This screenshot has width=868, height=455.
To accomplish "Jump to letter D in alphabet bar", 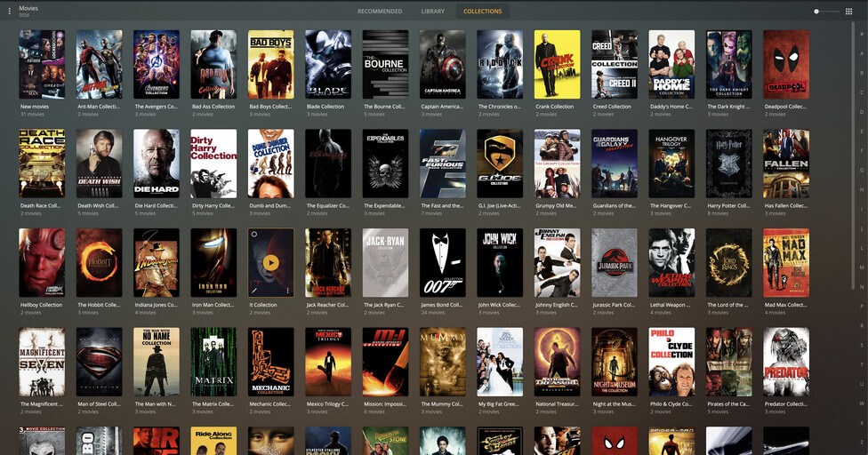I will click(862, 112).
